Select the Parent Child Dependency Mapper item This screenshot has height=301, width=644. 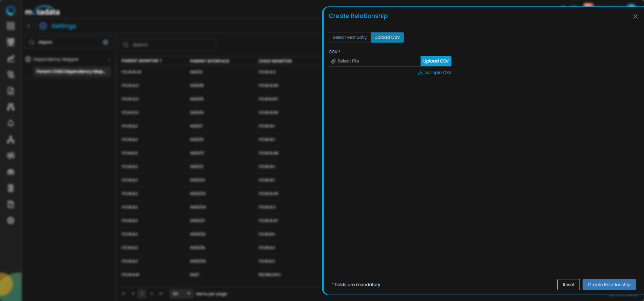71,72
